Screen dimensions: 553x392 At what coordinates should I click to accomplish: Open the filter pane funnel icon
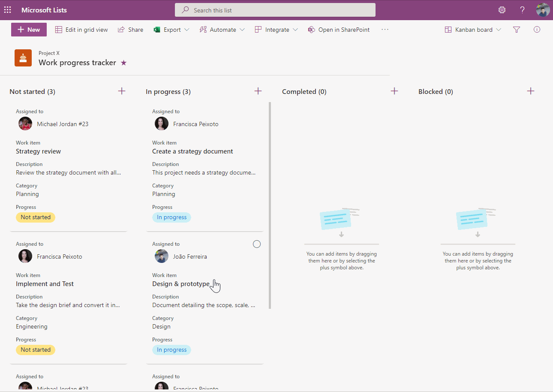pyautogui.click(x=517, y=30)
